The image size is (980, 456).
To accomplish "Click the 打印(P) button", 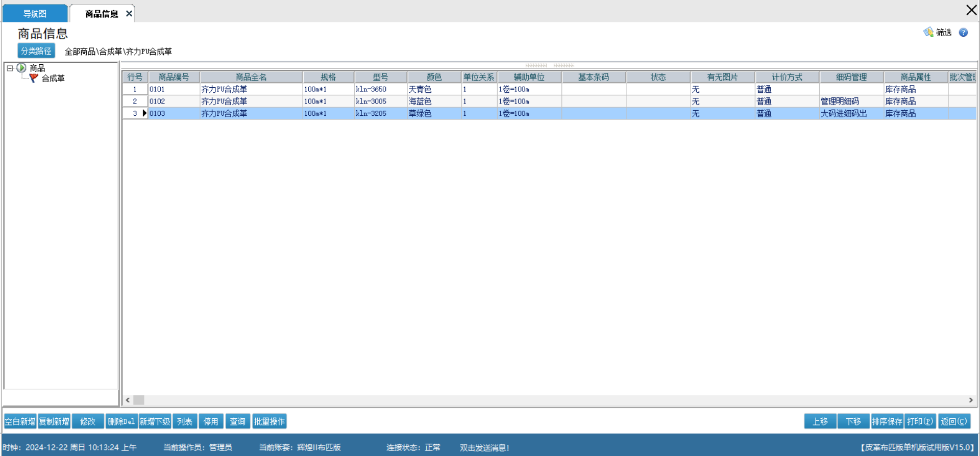I will click(x=920, y=421).
